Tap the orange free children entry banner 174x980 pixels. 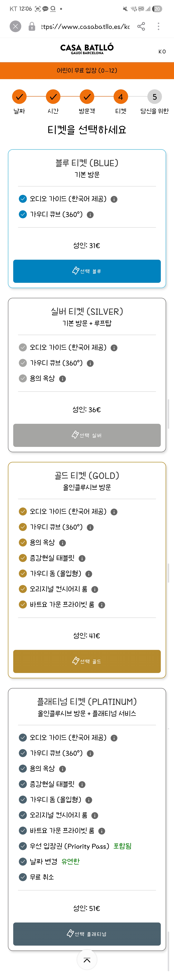point(87,70)
